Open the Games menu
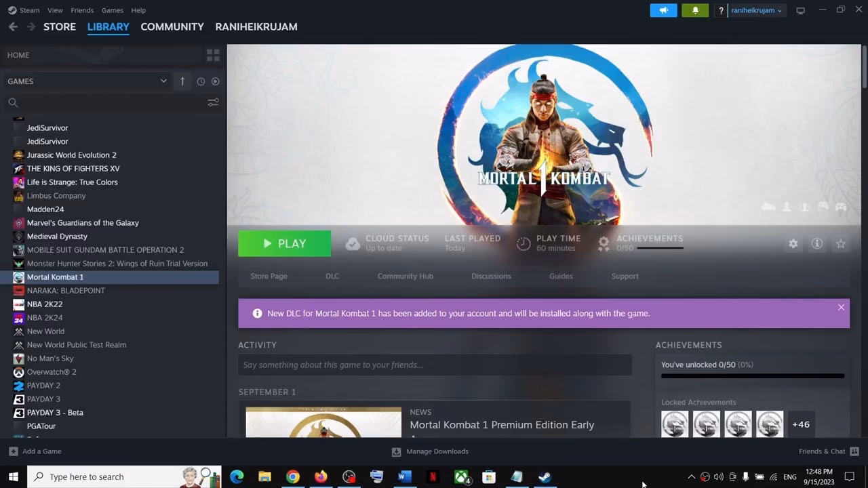 (x=113, y=10)
